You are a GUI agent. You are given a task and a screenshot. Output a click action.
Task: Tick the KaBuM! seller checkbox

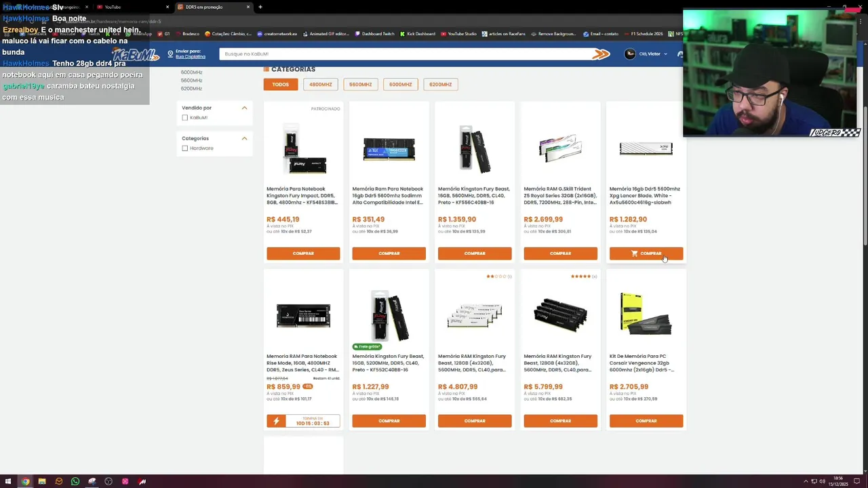(184, 118)
